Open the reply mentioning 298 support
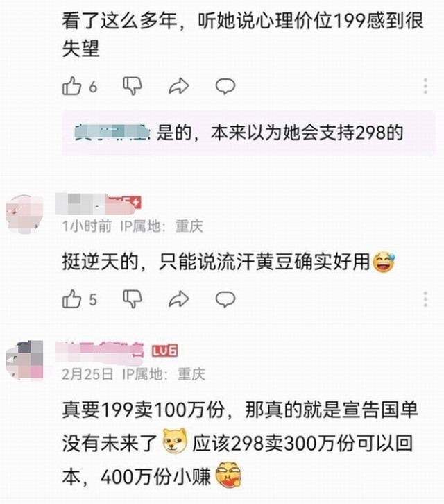The width and height of the screenshot is (444, 504). point(248,133)
